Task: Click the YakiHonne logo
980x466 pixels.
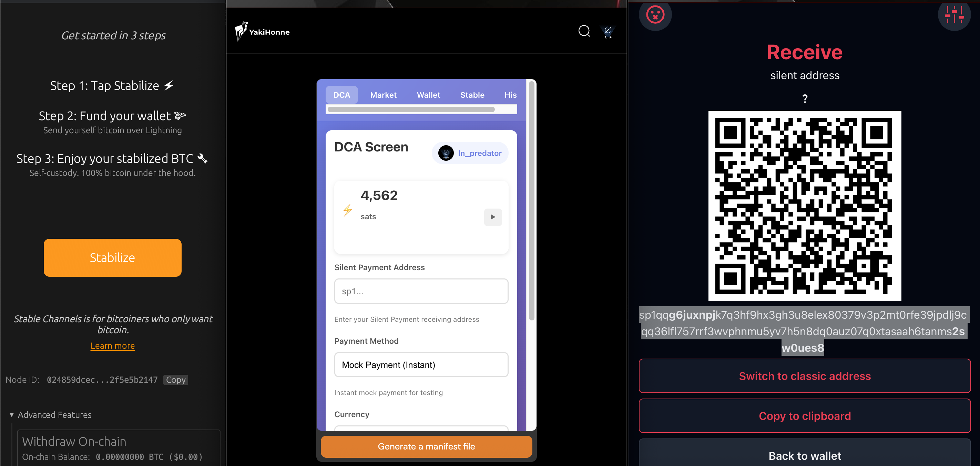Action: click(262, 32)
